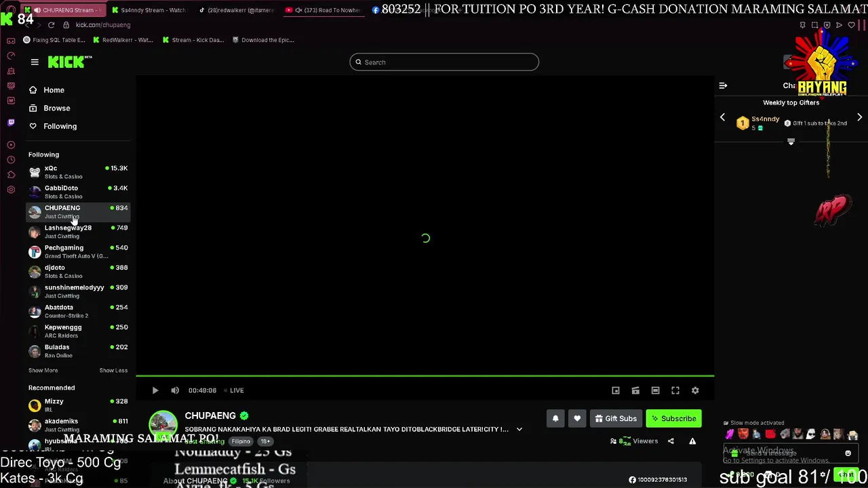Click the Following heart in Kick sidebar
Screen dimensions: 868x488
(x=33, y=126)
